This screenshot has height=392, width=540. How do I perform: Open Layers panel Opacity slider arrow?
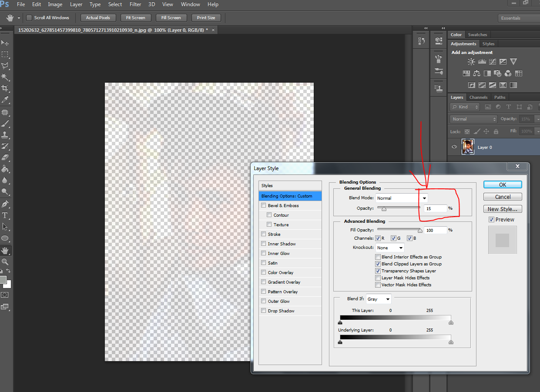537,119
